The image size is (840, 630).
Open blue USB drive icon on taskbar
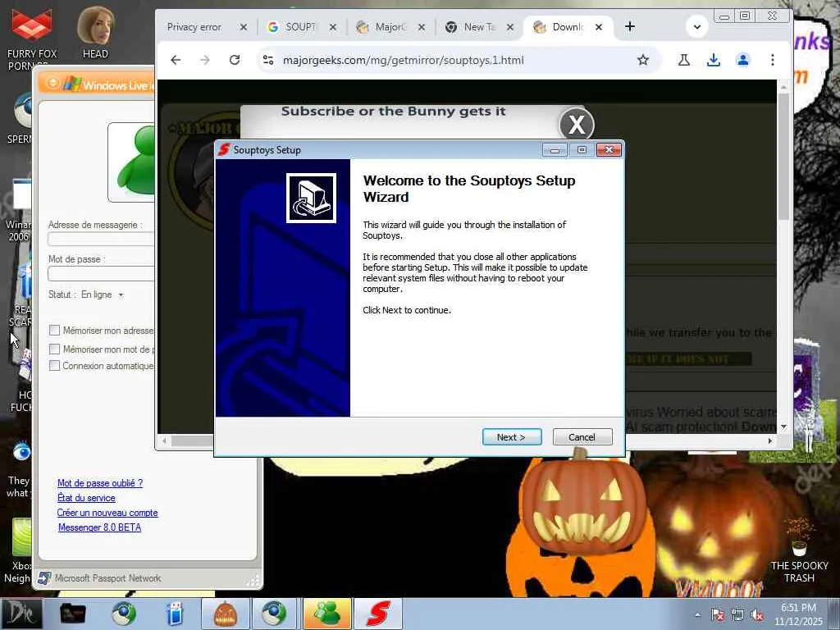click(x=175, y=614)
